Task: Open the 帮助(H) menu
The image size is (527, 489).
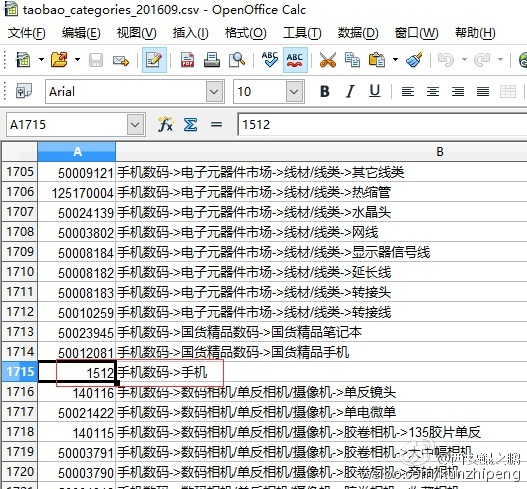Action: pyautogui.click(x=475, y=33)
